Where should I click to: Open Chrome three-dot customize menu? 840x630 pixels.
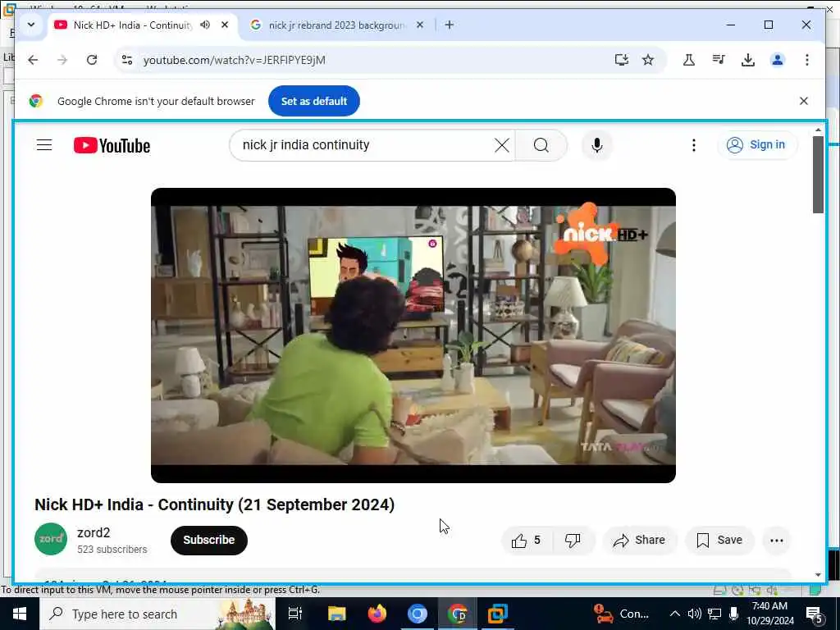[807, 60]
